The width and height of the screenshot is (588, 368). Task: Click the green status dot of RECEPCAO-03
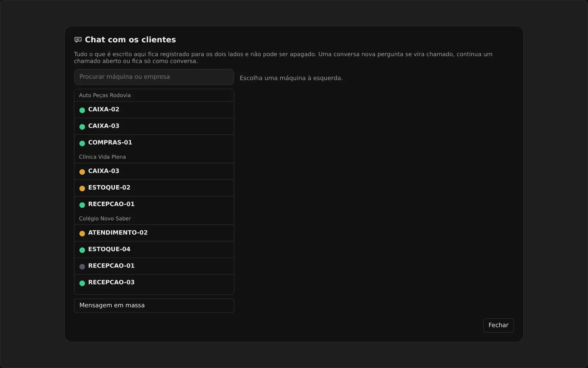click(82, 283)
